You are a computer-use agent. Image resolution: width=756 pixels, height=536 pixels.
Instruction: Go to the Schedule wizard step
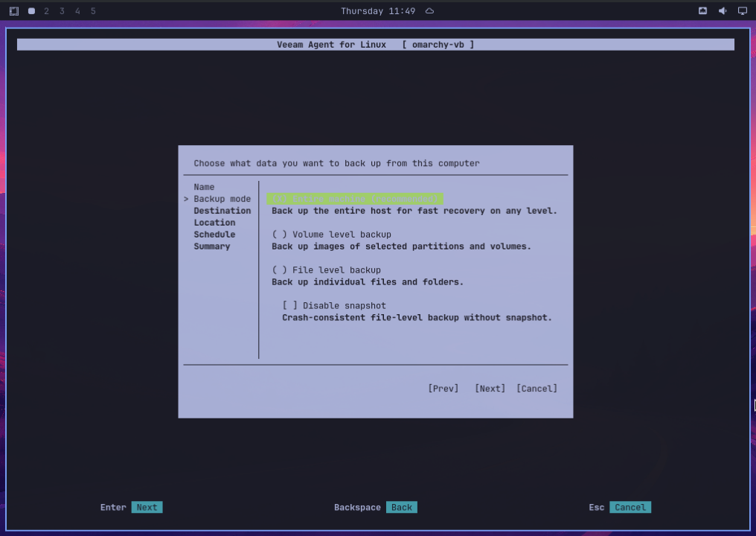click(x=214, y=234)
